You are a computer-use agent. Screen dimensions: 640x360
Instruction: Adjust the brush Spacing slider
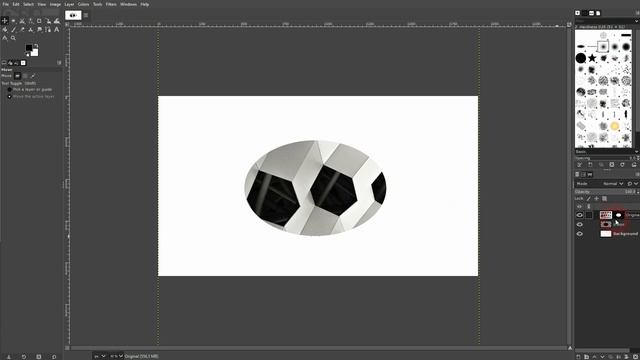607,158
